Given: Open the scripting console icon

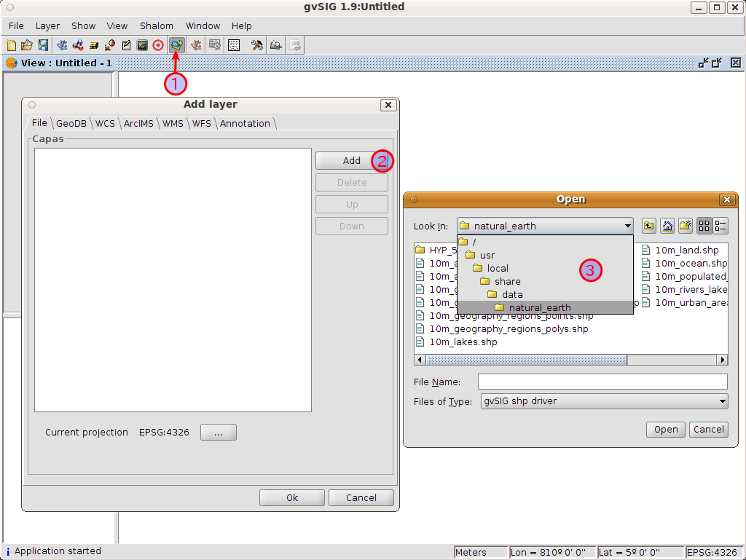Looking at the screenshot, I should coord(142,45).
